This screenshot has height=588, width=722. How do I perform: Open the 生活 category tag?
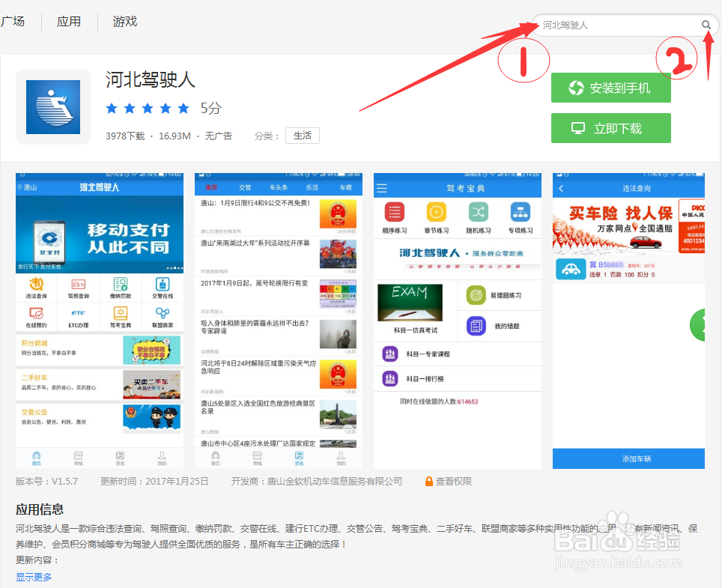pyautogui.click(x=302, y=136)
